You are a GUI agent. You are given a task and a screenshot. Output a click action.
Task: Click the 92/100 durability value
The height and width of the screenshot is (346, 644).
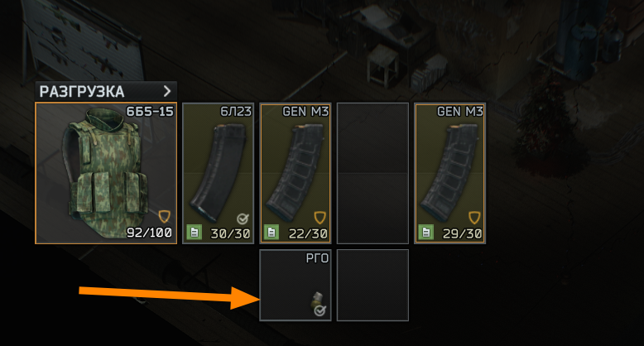(x=149, y=233)
